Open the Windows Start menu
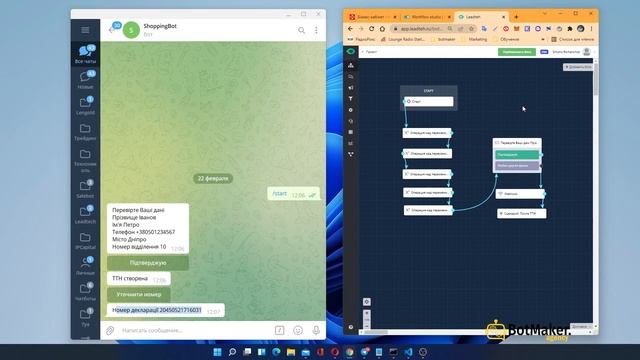 click(217, 352)
